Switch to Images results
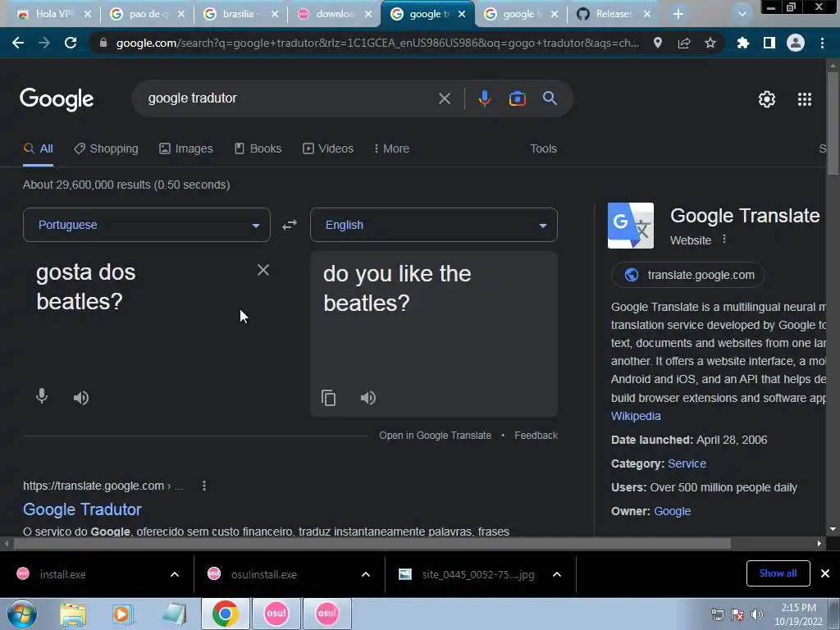The image size is (840, 630). pos(186,148)
